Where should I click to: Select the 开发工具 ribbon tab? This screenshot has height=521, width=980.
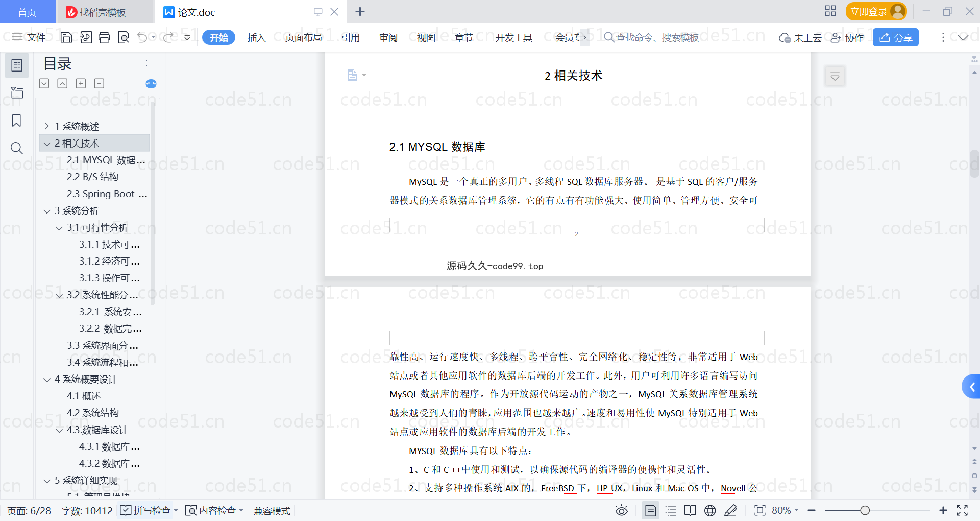[513, 37]
